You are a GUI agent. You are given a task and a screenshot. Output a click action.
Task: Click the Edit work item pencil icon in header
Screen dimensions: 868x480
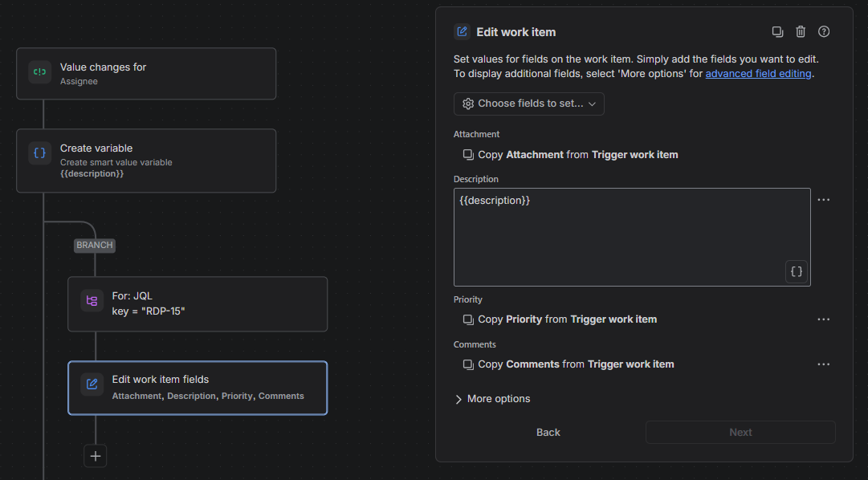[463, 31]
